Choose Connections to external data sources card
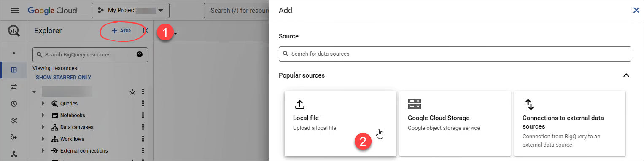Viewport: 644px width, 161px height. (x=570, y=123)
